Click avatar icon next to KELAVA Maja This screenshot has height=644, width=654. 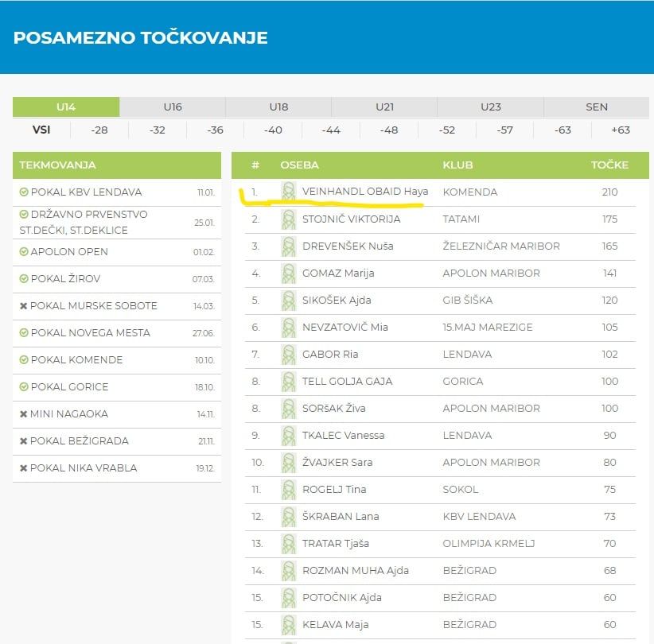coord(288,624)
